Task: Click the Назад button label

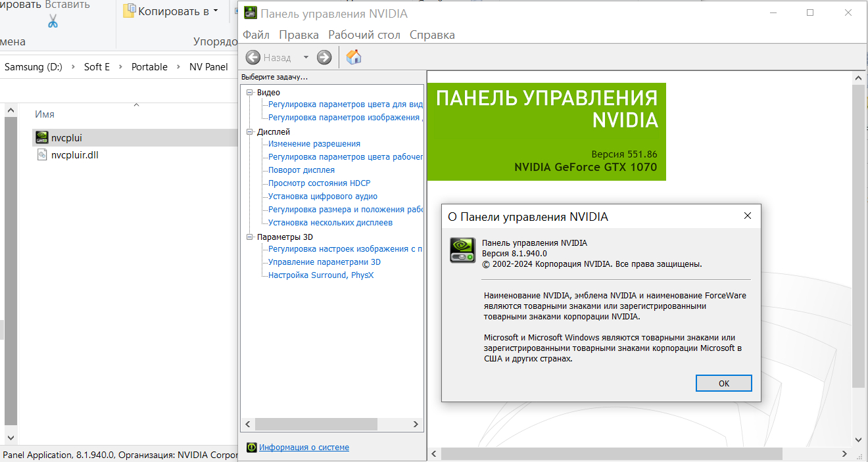Action: click(x=277, y=58)
